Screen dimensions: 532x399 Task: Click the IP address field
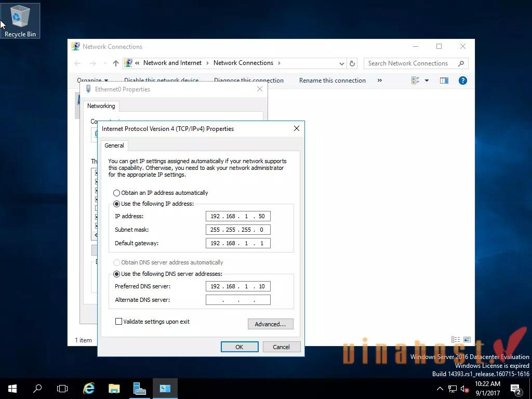(238, 216)
